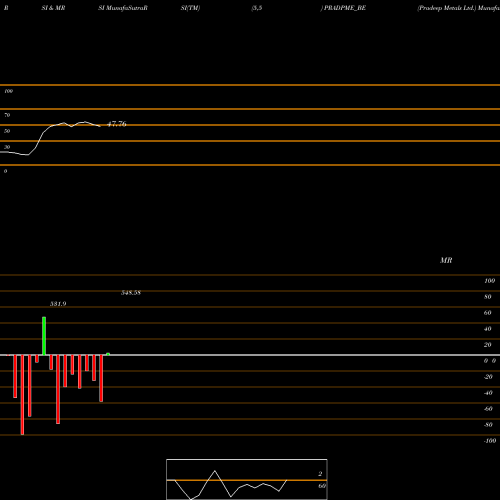Click the "SI MunafaSutraR" header text
The image size is (500, 500).
(123, 8)
